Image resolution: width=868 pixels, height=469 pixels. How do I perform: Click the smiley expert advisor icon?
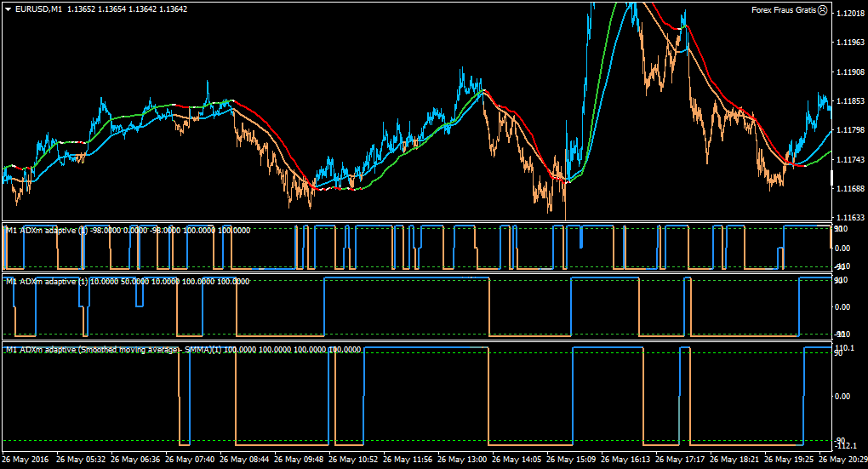(x=823, y=9)
